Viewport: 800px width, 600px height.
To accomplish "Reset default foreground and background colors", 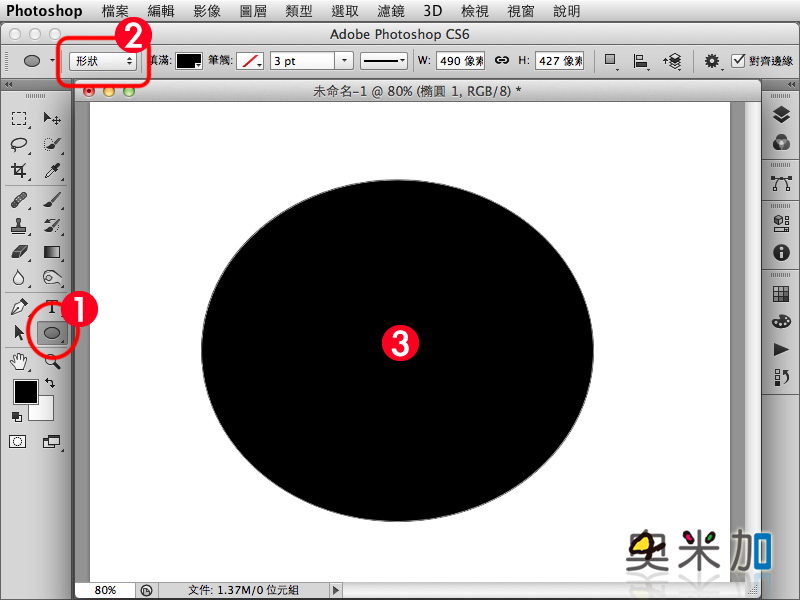I will click(17, 417).
